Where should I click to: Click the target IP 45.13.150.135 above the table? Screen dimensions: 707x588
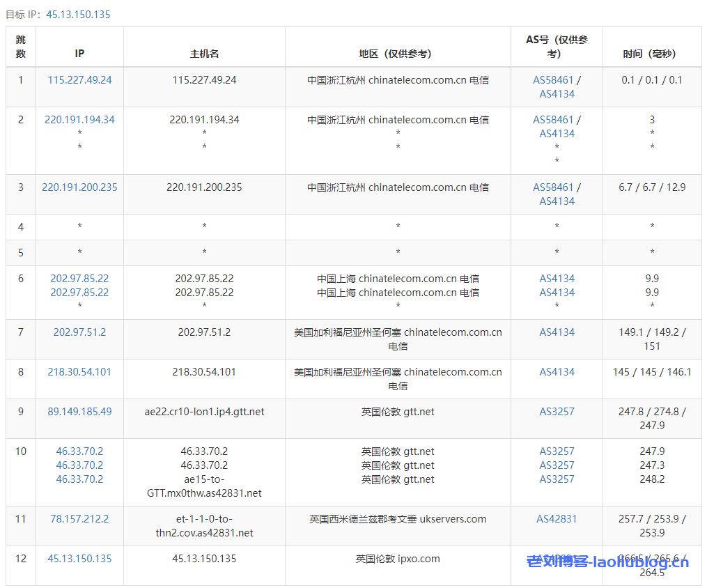coord(78,14)
